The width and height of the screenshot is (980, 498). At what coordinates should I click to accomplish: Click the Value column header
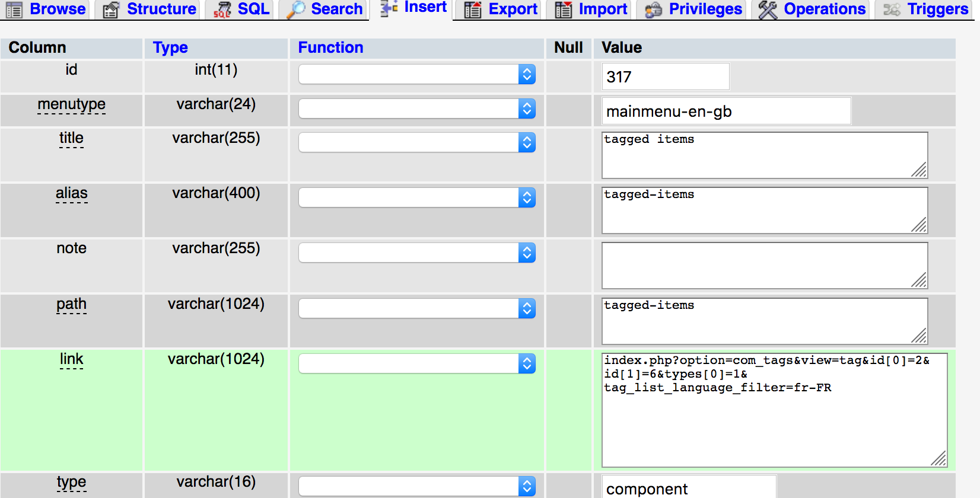[621, 47]
